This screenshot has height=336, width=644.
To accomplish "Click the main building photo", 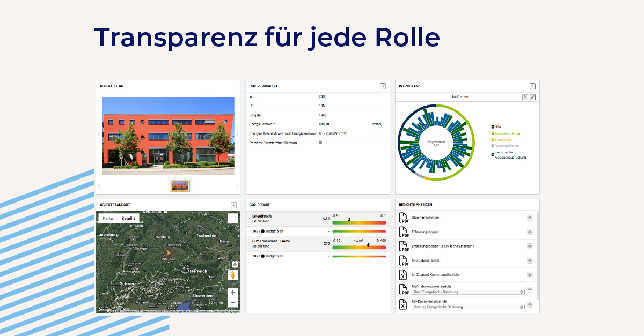I will [x=168, y=136].
